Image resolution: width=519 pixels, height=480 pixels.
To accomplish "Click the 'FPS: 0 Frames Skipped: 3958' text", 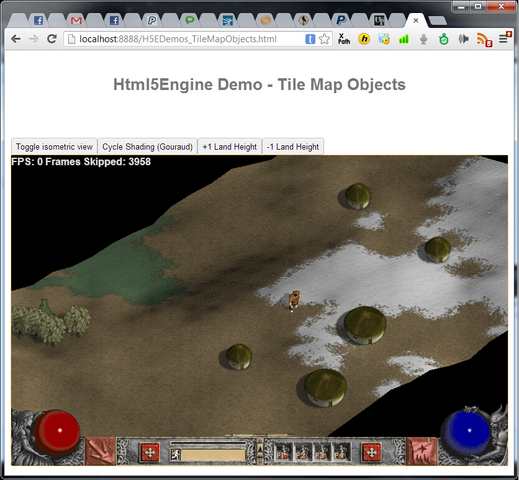I will [x=81, y=162].
